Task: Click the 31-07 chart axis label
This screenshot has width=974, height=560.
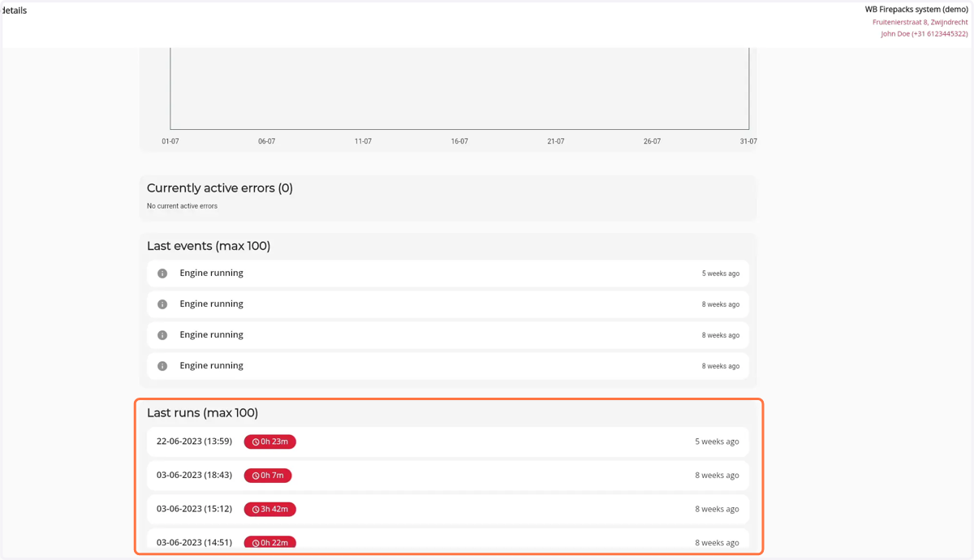Action: coord(748,141)
